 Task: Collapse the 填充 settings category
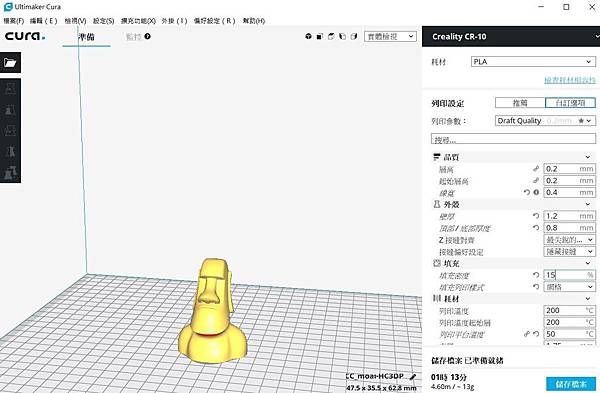tap(513, 263)
